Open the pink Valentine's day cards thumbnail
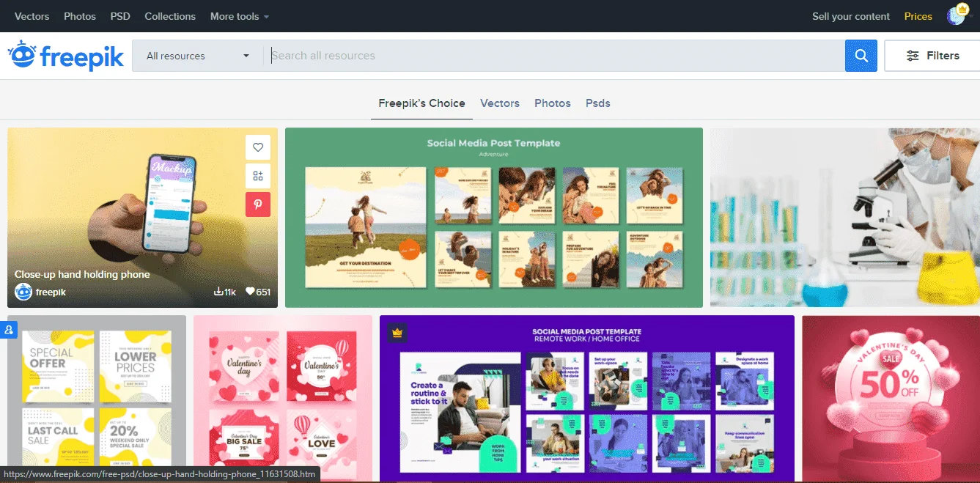Viewport: 980px width, 483px height. tap(283, 398)
